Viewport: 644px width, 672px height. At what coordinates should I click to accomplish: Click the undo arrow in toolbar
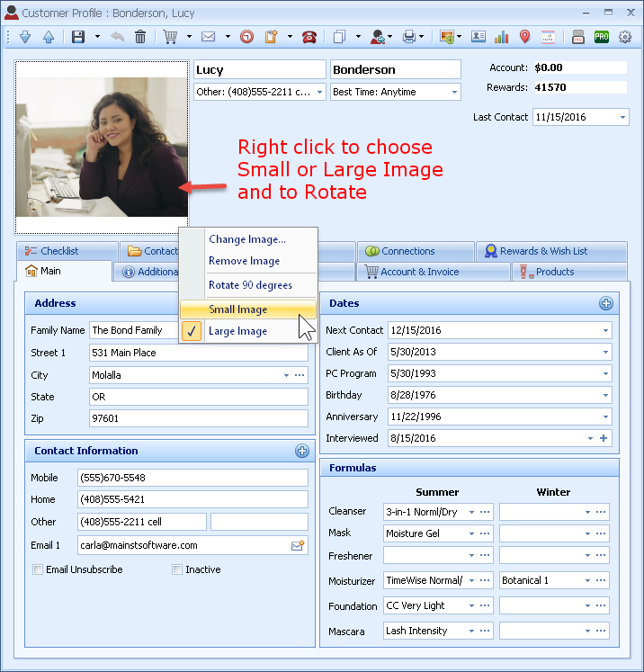(x=117, y=37)
